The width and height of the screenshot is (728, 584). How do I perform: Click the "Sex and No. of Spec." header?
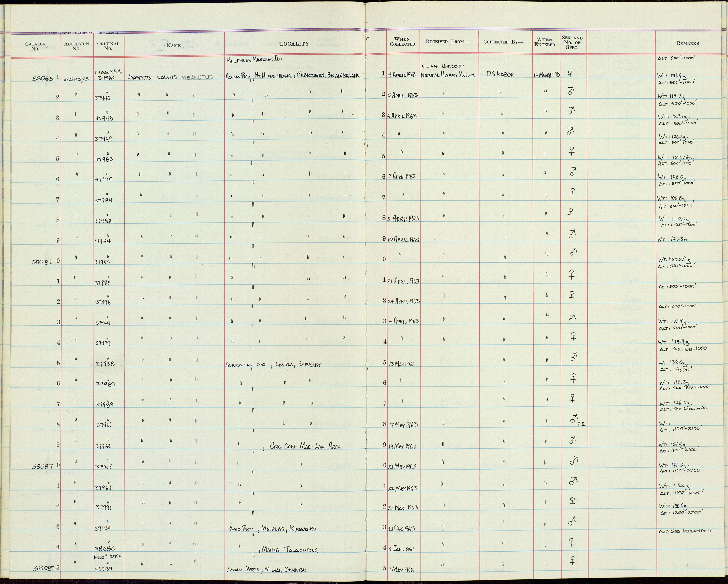click(x=572, y=43)
